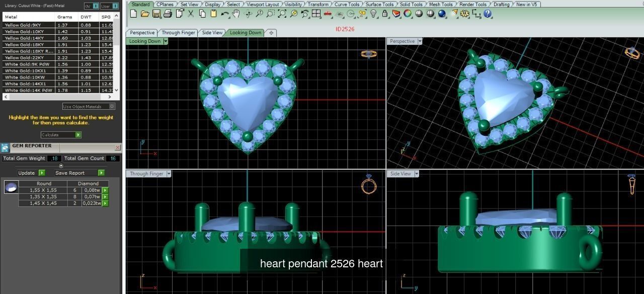Click the Save Report button
644x294 pixels.
point(79,173)
